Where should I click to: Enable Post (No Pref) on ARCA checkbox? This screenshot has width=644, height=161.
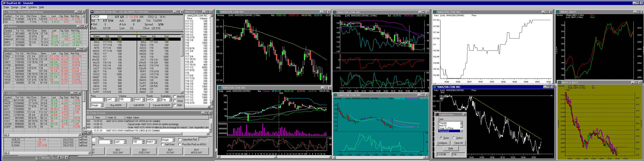coord(179,144)
